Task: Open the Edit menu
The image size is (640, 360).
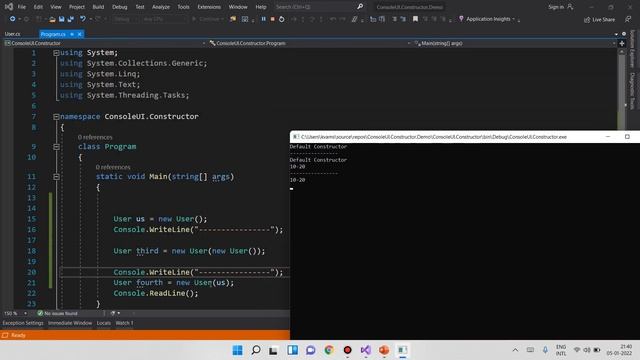Action: [x=38, y=7]
